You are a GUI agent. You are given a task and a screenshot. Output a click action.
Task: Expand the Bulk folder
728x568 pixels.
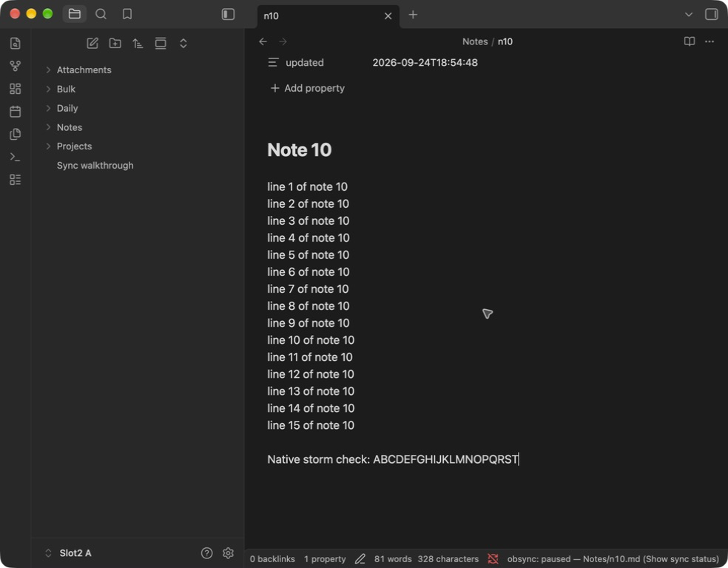(66, 89)
